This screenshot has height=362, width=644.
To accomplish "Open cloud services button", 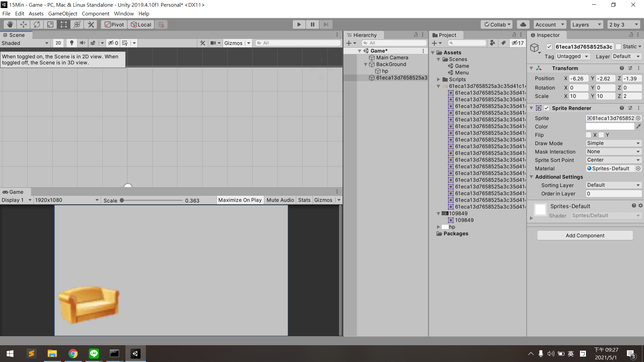I will [x=523, y=24].
